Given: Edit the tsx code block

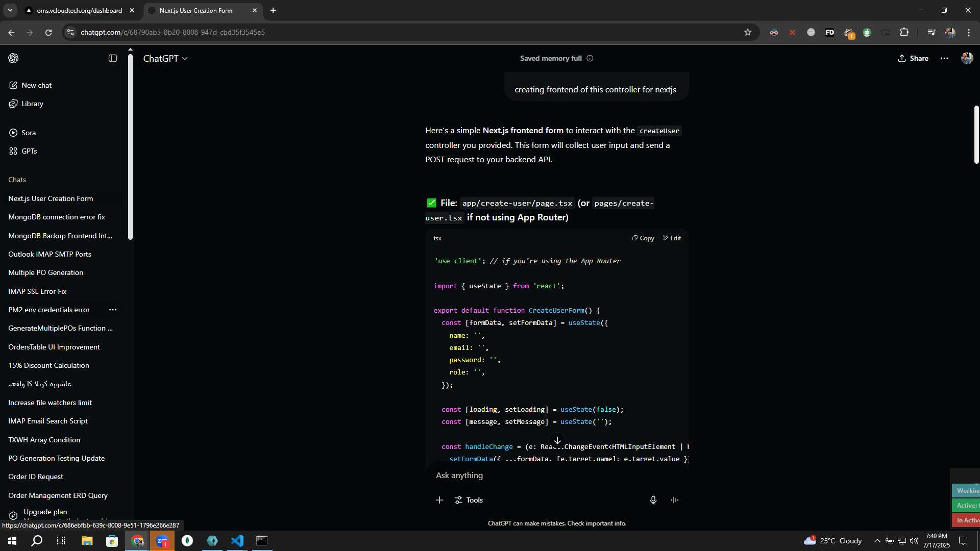Looking at the screenshot, I should 672,238.
